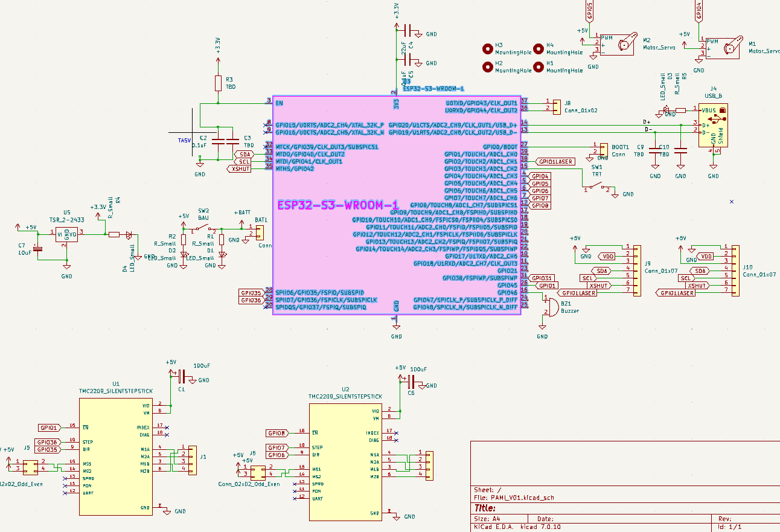Select the C9 capacitor symbol

(655, 150)
